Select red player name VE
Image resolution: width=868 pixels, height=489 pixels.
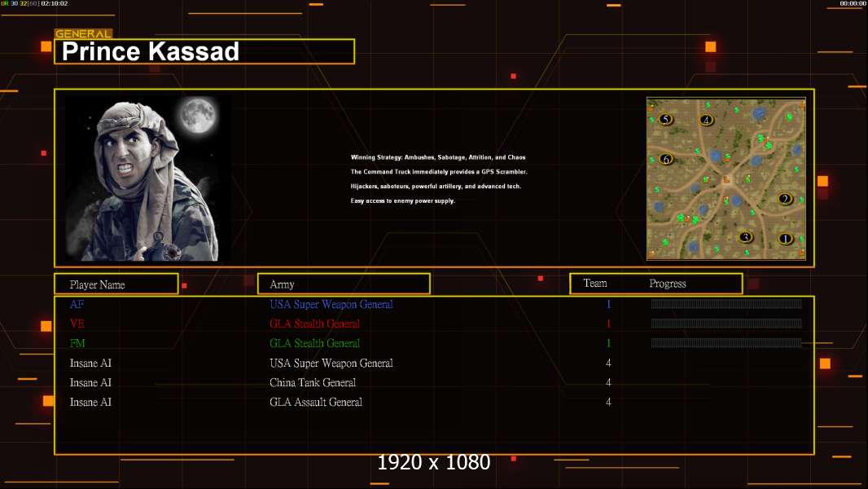77,324
